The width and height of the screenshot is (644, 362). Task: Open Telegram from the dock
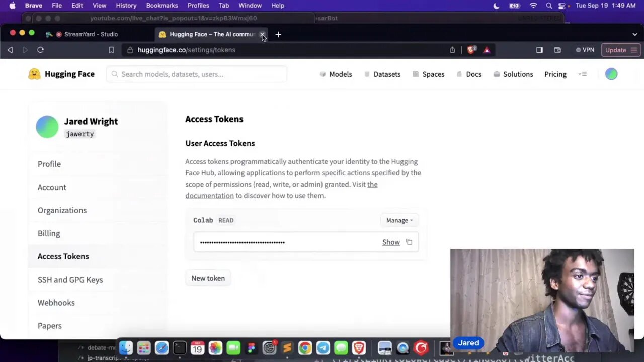point(323,348)
